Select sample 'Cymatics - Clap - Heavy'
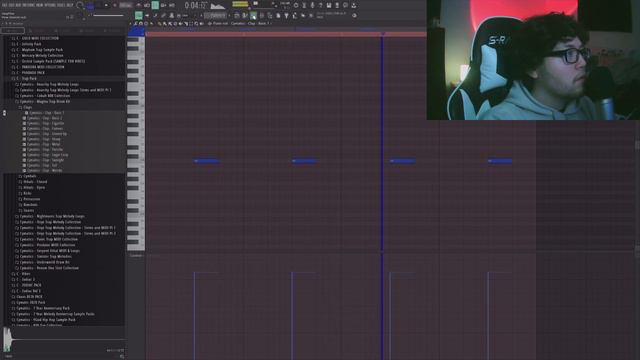 pyautogui.click(x=43, y=139)
